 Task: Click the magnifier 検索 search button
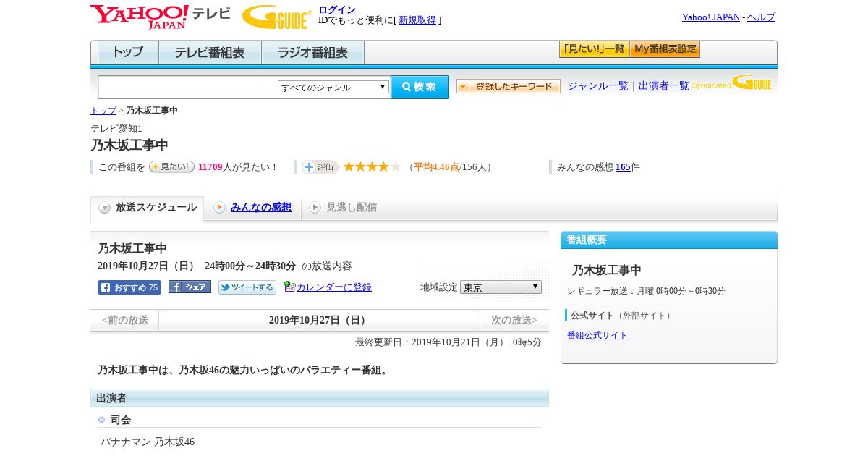point(420,87)
